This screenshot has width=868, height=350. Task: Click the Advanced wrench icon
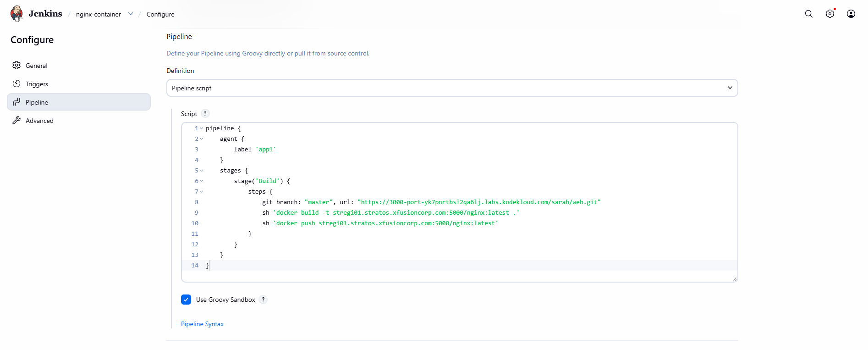[16, 121]
